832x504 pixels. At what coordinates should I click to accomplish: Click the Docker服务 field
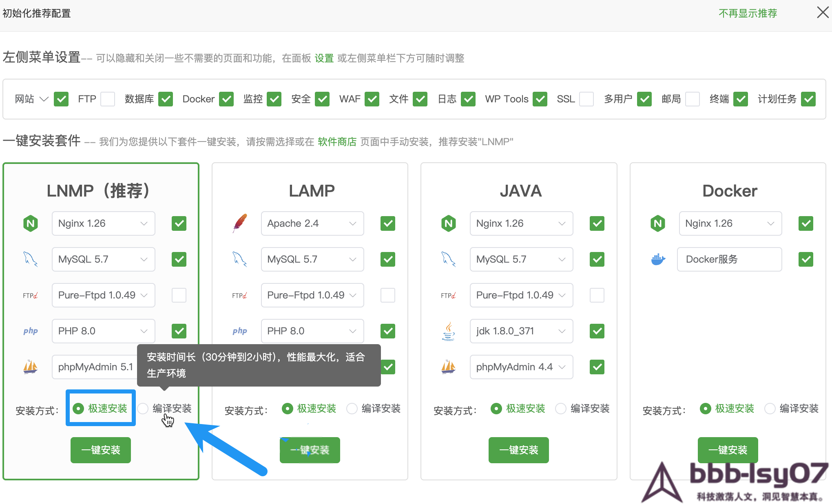[x=730, y=259]
